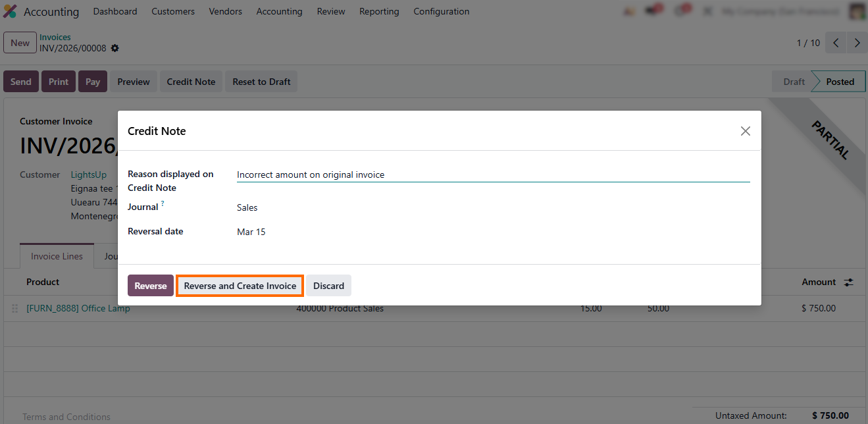Click the Reverse button
Screen dimensions: 868x424
(x=150, y=286)
